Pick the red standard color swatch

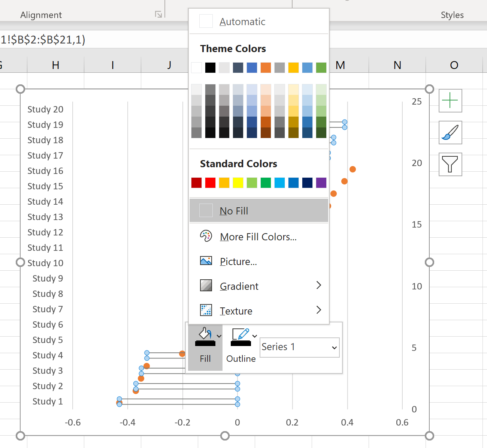point(210,183)
